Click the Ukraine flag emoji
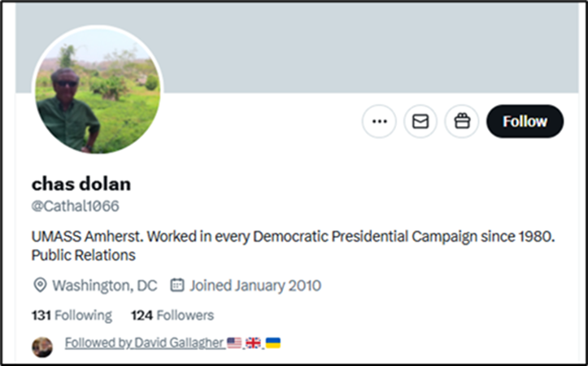 (273, 343)
